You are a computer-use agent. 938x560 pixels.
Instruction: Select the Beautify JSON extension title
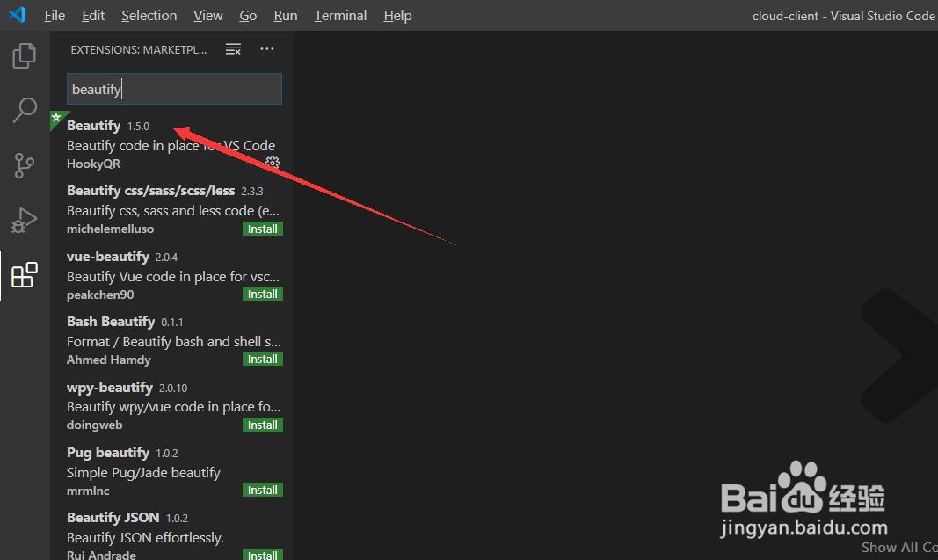coord(113,518)
